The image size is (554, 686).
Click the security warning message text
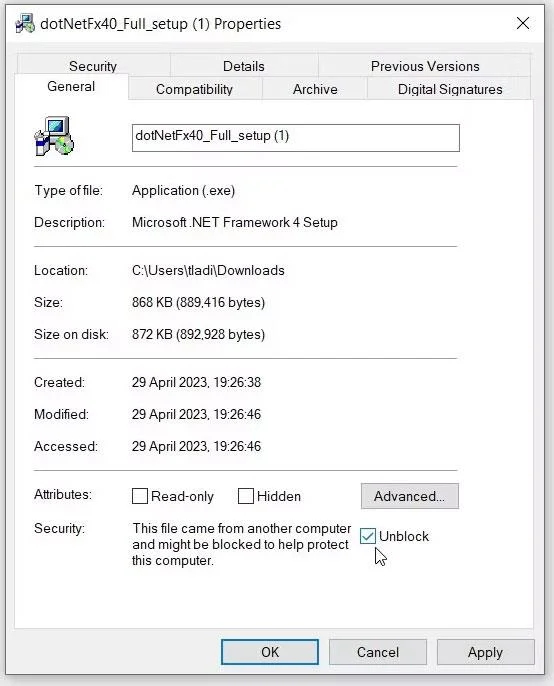[242, 544]
